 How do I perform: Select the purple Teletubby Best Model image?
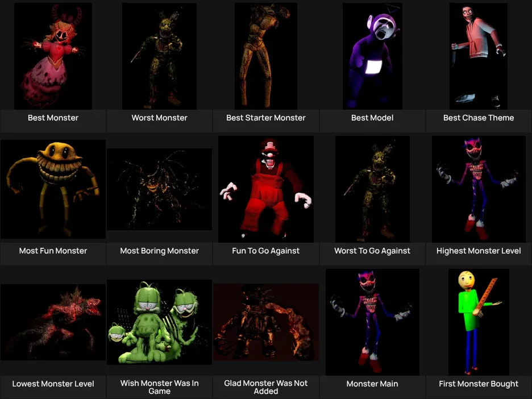coord(372,56)
